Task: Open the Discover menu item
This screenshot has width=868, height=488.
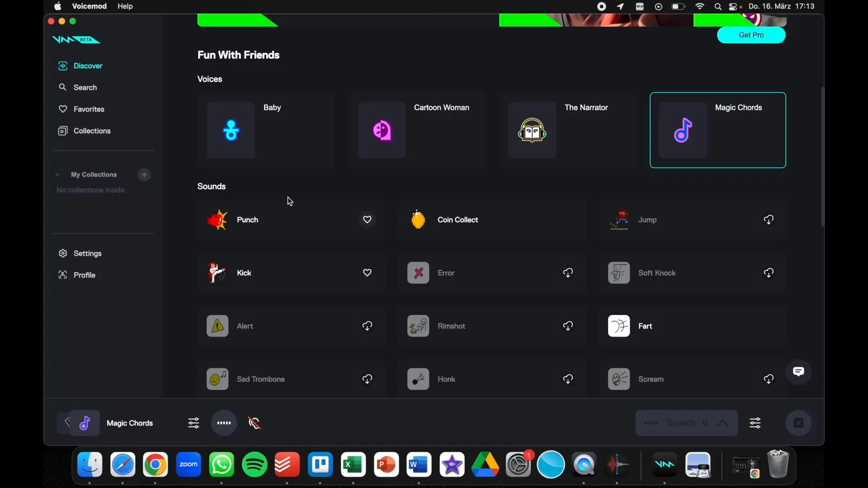Action: click(x=88, y=66)
